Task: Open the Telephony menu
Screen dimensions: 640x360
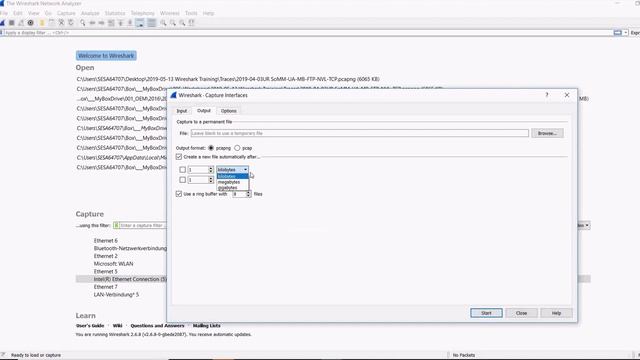Action: 142,13
